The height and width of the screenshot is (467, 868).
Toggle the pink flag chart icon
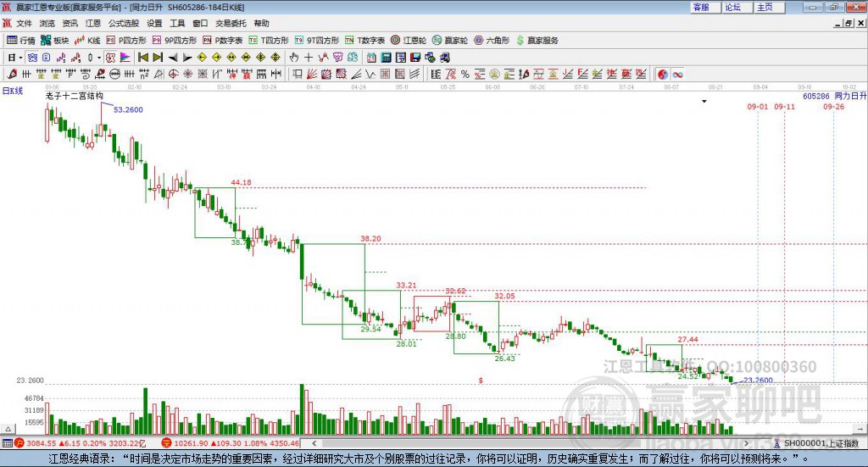[125, 58]
